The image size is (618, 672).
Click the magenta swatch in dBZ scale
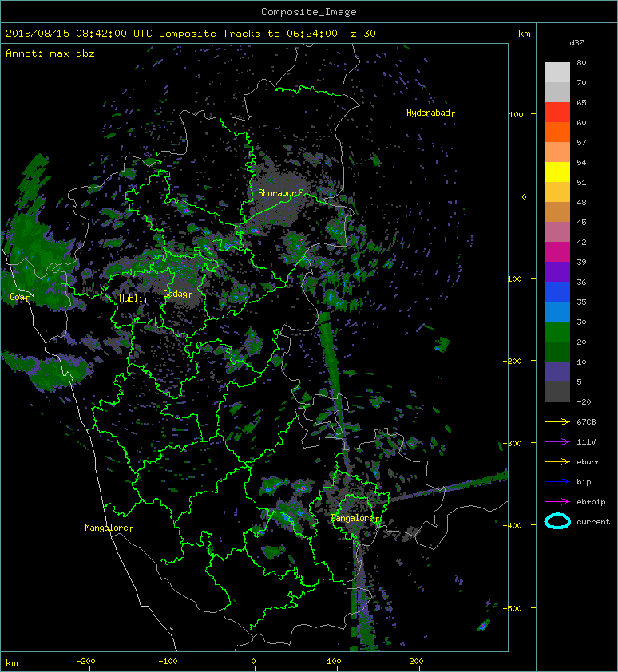[x=557, y=252]
